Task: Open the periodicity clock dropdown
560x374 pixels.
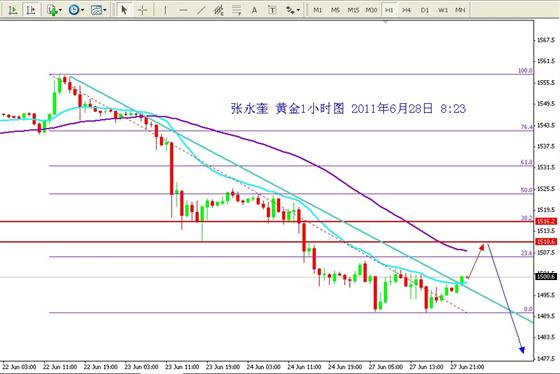Action: [76, 10]
